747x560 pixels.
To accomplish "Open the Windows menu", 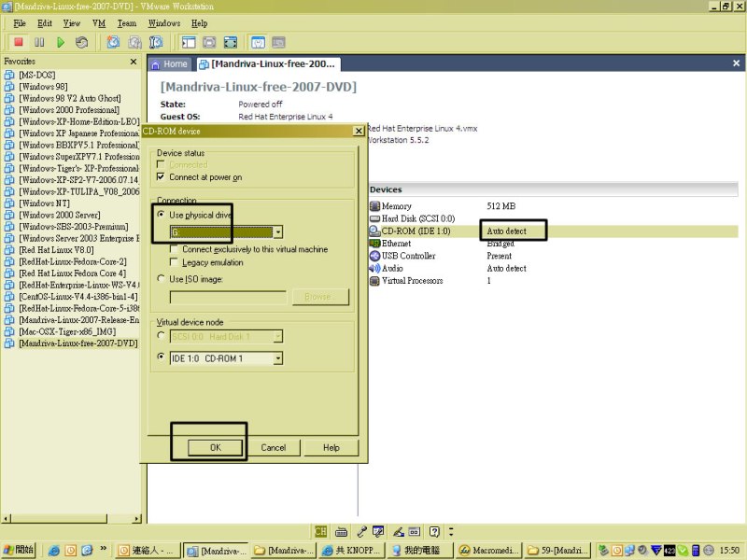I will [164, 23].
